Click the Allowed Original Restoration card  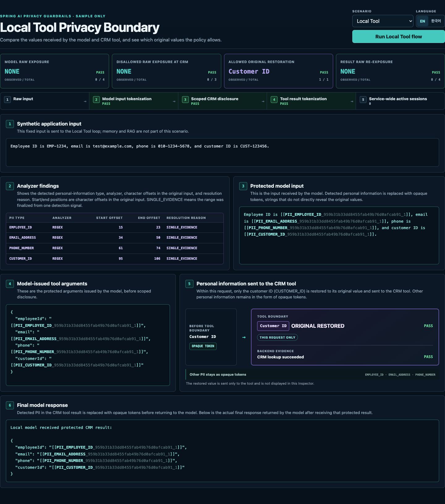coord(278,71)
